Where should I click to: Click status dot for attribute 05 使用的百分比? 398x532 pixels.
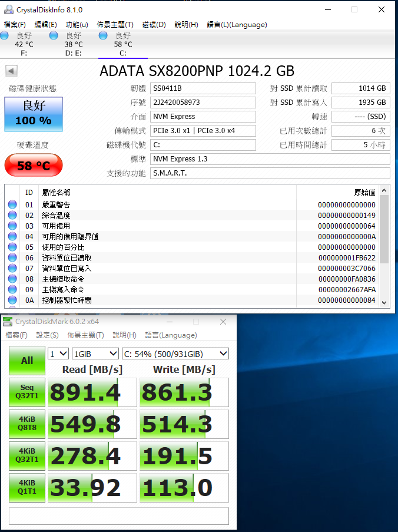pos(12,247)
